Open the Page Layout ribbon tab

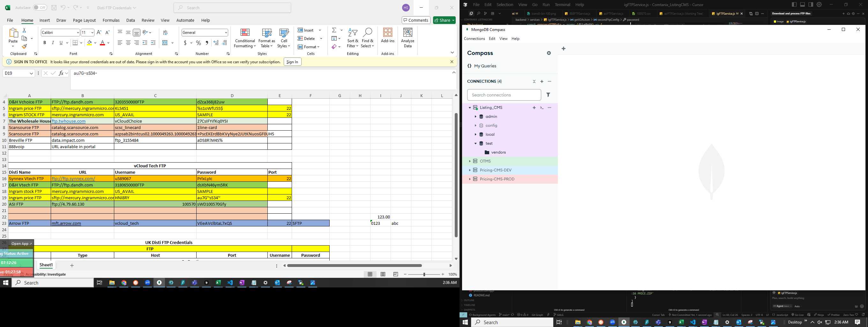pyautogui.click(x=84, y=20)
